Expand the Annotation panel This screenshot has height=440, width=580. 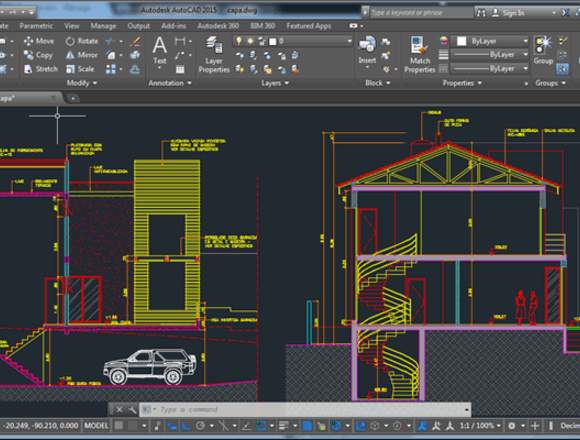[x=170, y=83]
